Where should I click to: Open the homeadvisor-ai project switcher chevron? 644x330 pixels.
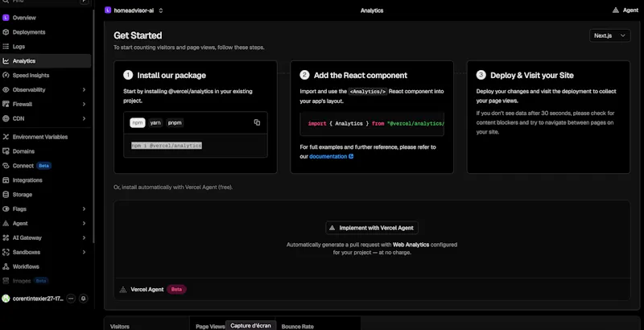[160, 10]
